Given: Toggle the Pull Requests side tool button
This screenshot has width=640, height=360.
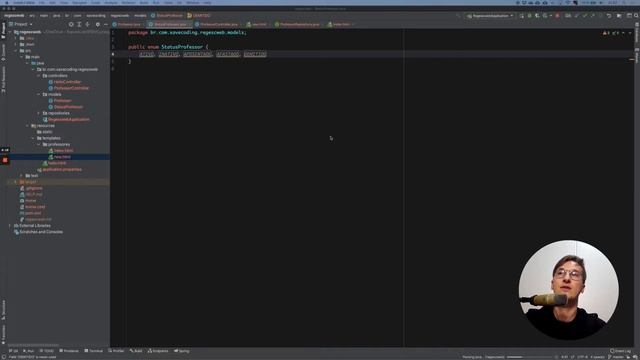Looking at the screenshot, I should pos(3,80).
